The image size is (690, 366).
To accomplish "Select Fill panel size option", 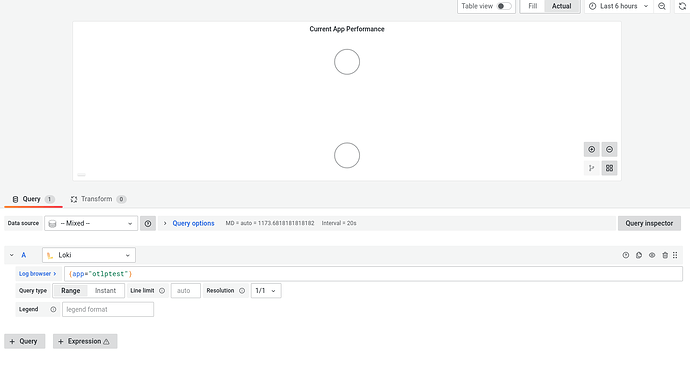I will click(532, 6).
